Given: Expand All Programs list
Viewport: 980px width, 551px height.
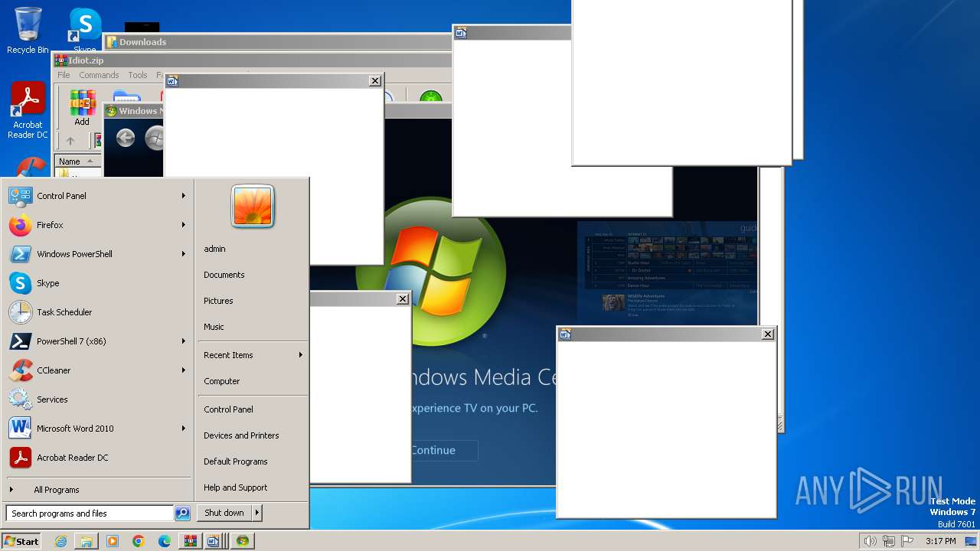Looking at the screenshot, I should (97, 490).
